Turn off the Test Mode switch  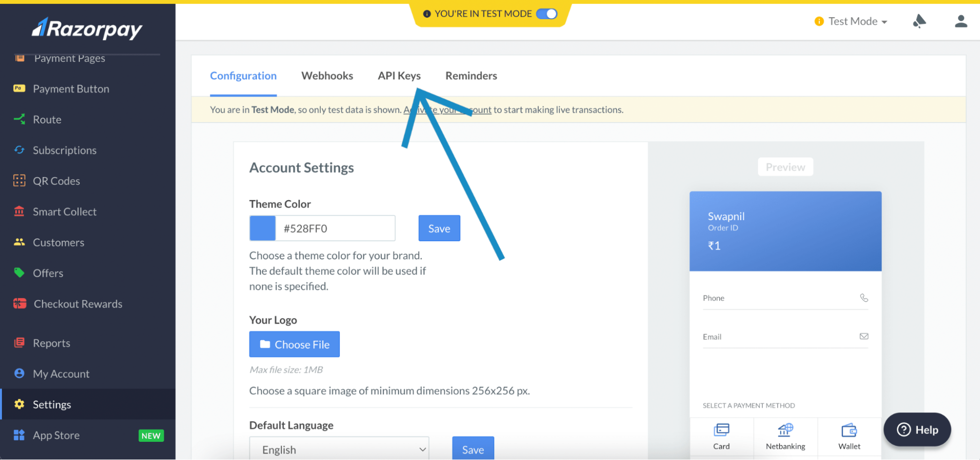[547, 14]
